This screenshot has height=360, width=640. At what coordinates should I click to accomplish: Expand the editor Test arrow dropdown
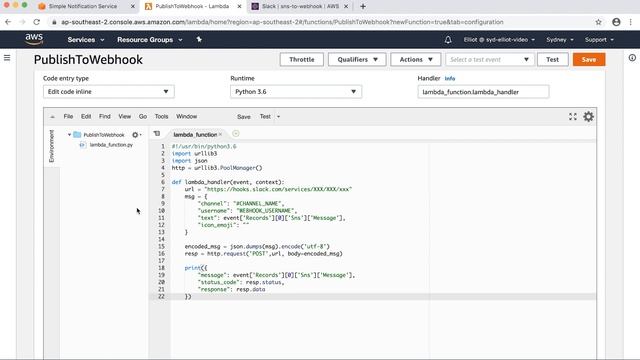click(278, 117)
